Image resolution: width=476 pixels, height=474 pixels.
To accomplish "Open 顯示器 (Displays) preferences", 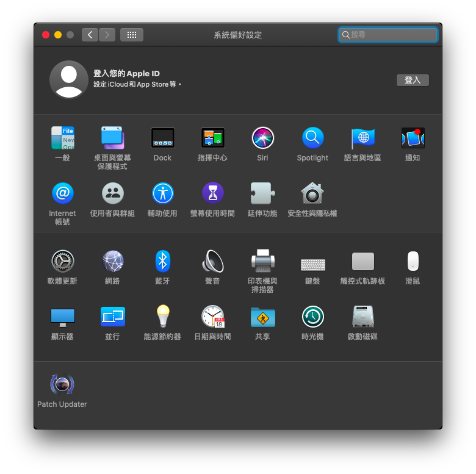I will 63,317.
